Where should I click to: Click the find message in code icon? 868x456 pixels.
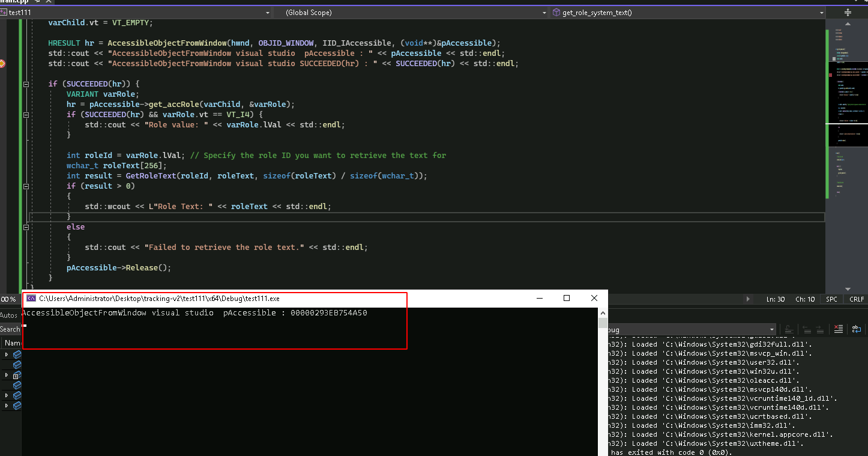[x=791, y=329]
